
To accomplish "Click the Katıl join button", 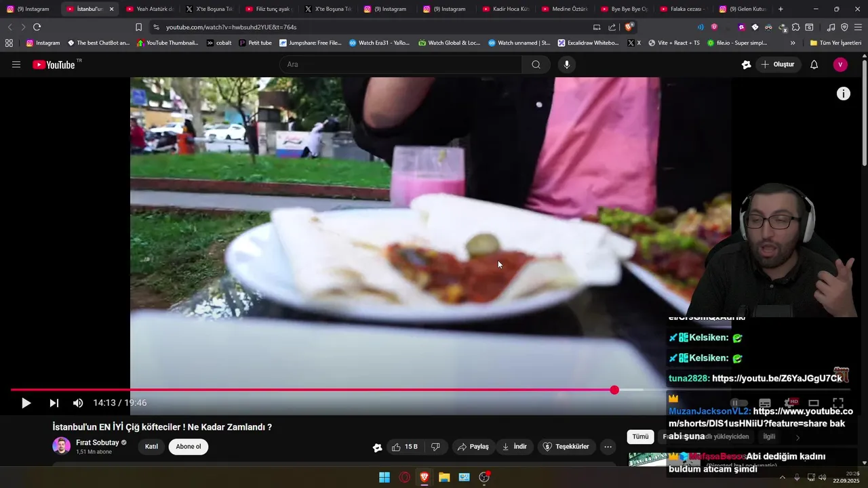I will click(151, 447).
